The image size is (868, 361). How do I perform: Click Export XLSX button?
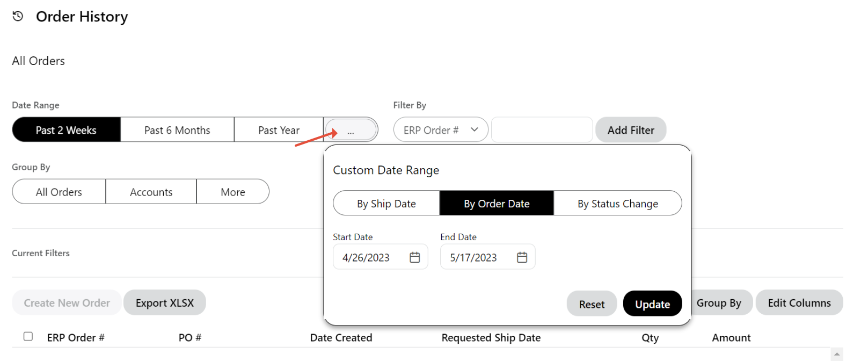pos(164,303)
